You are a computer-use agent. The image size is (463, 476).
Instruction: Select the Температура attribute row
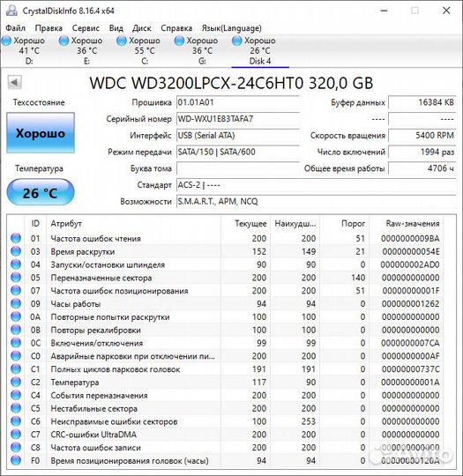pyautogui.click(x=226, y=382)
